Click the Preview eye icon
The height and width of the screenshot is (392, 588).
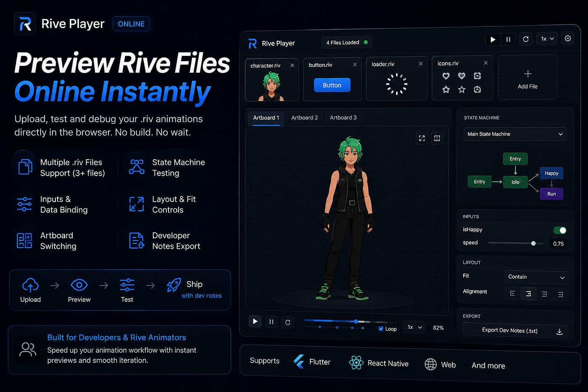79,285
